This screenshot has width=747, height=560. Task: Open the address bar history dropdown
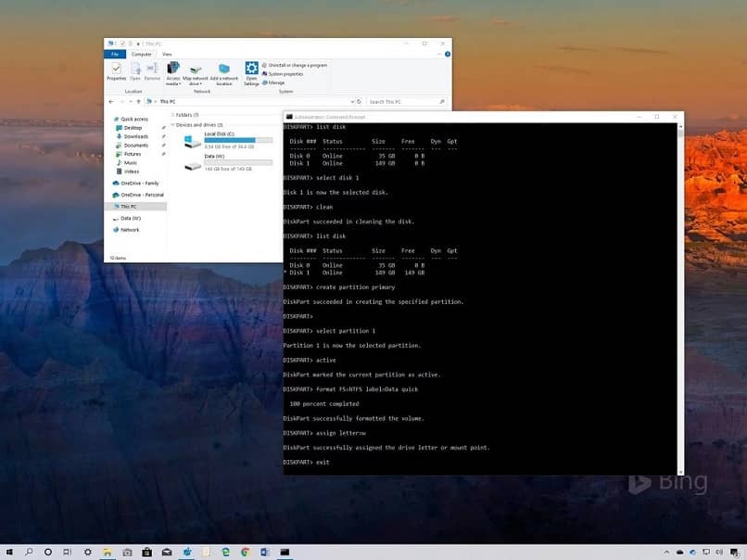click(x=353, y=101)
